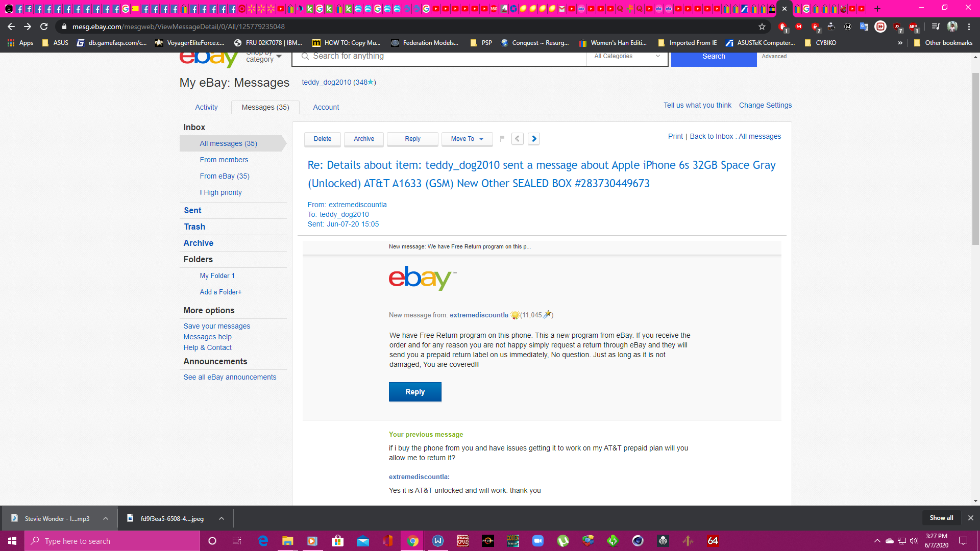This screenshot has height=551, width=980.
Task: Show all downloads button
Action: pos(941,518)
